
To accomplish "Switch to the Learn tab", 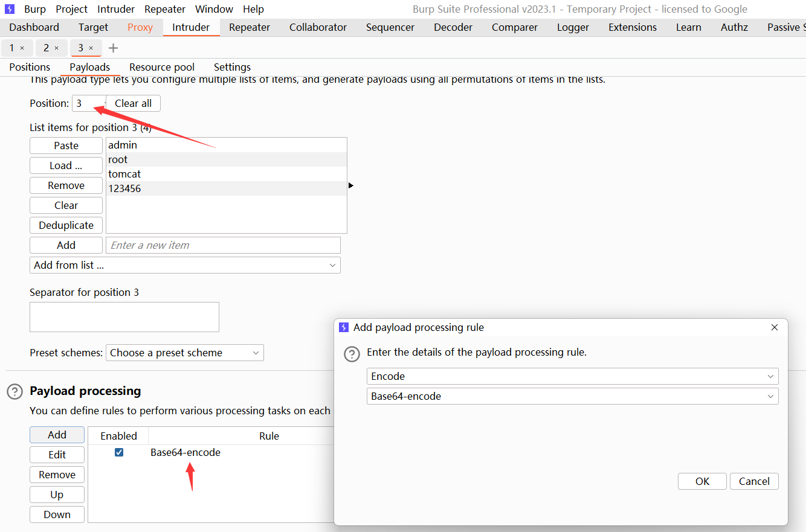I will [x=689, y=27].
